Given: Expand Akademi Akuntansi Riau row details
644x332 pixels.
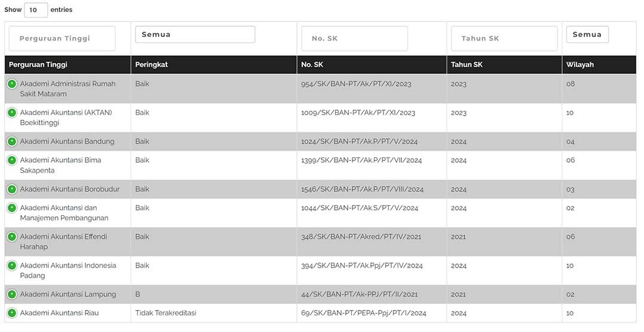Looking at the screenshot, I should 12,313.
